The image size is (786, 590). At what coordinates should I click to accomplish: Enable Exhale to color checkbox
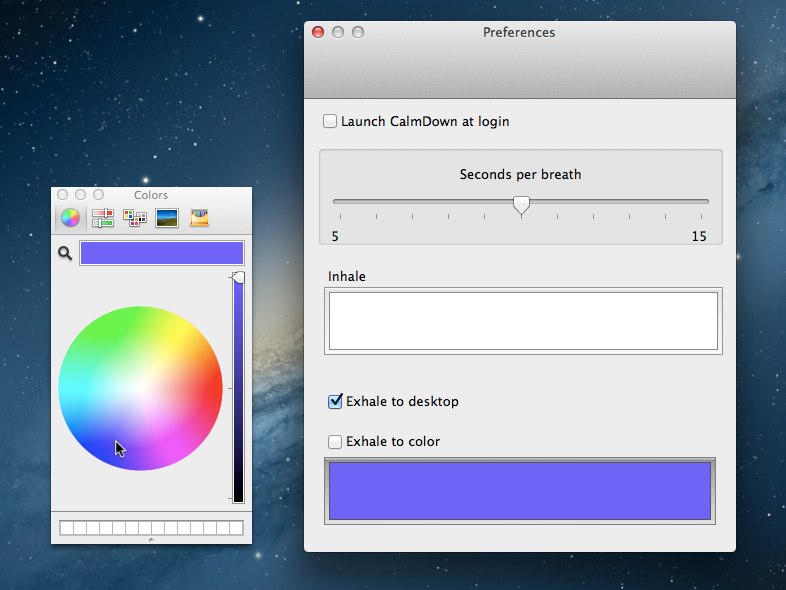click(x=335, y=442)
